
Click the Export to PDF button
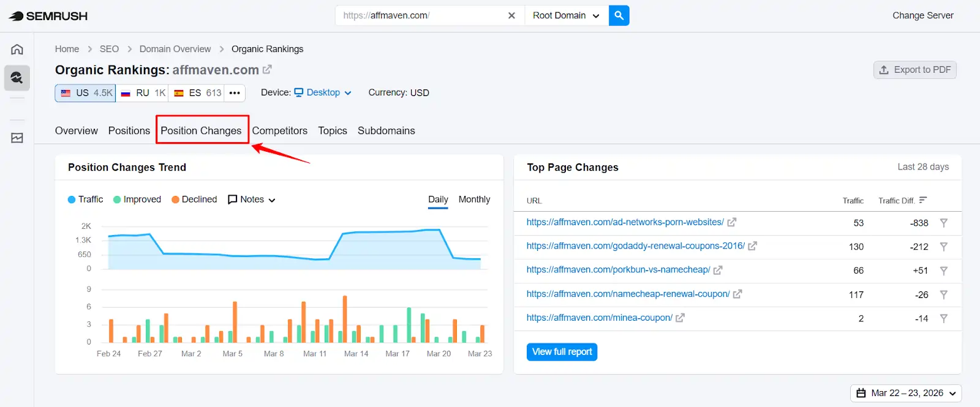pyautogui.click(x=915, y=70)
